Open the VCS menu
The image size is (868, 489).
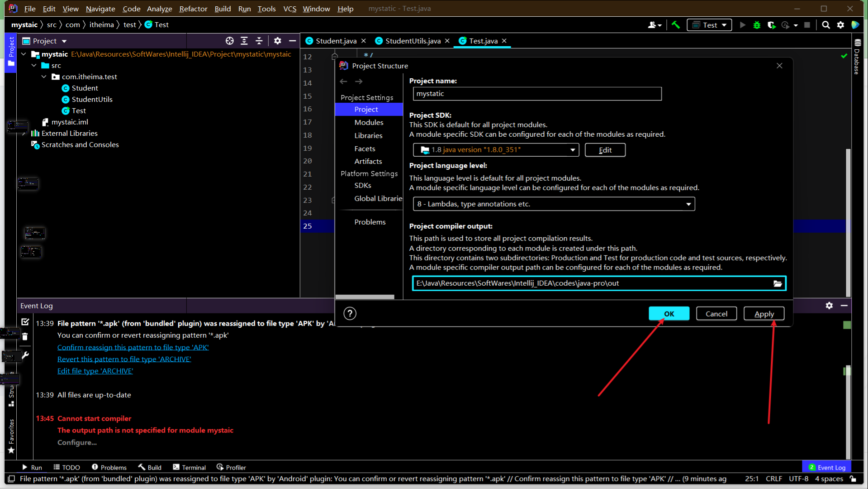pyautogui.click(x=289, y=9)
